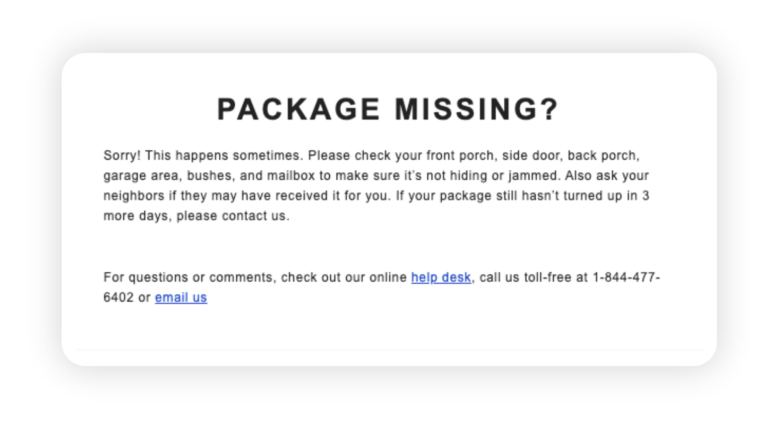Click the digits 6402 before email link
Viewport: 768px width, 430px height.
click(x=118, y=297)
